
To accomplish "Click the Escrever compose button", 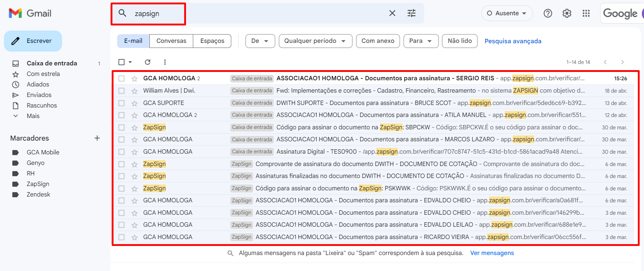I will tap(33, 41).
